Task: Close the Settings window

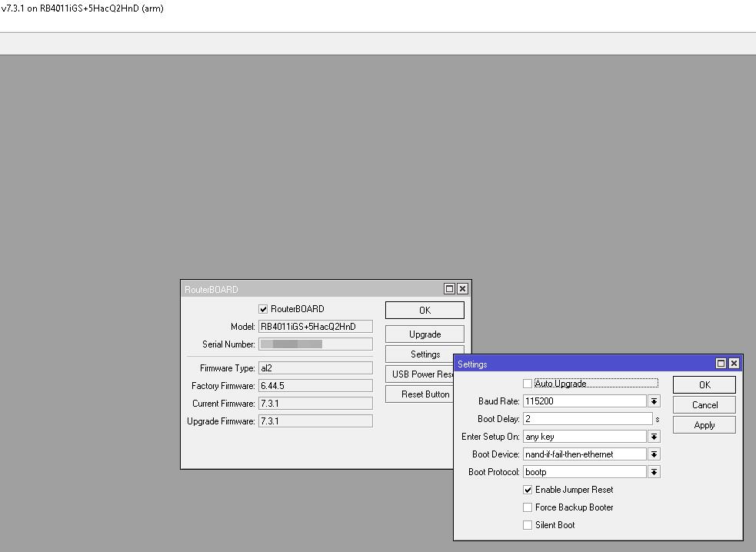Action: point(734,364)
